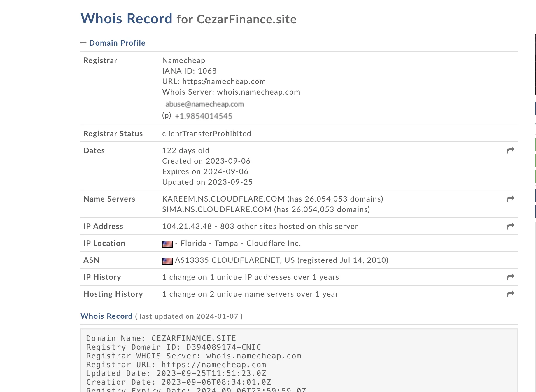Click IP History change summary text
Image resolution: width=536 pixels, height=392 pixels.
pos(251,277)
